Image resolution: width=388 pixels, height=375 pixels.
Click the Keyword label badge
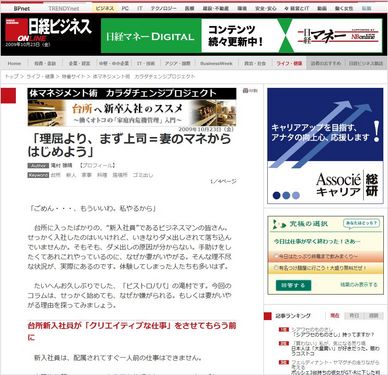point(38,175)
